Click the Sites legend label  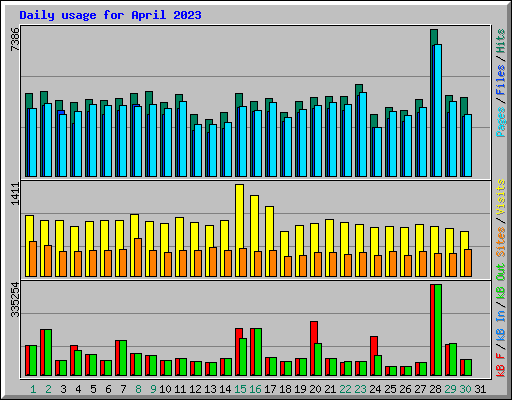coord(501,242)
